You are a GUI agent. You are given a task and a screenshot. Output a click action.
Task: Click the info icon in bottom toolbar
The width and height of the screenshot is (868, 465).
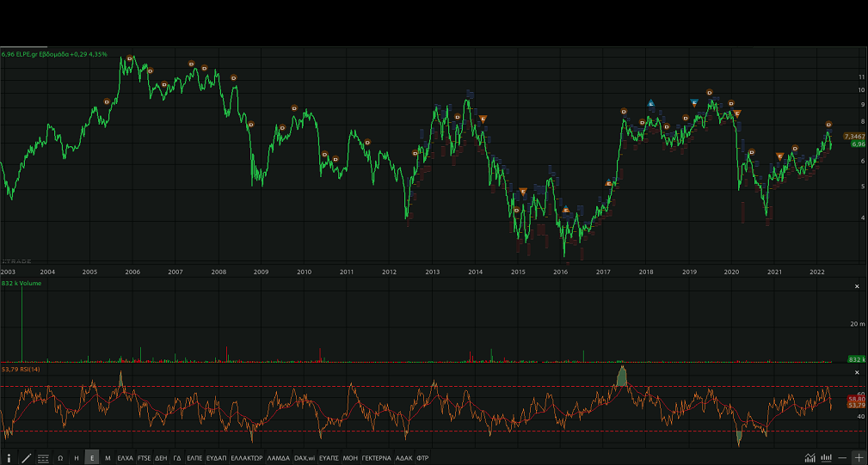pyautogui.click(x=9, y=458)
